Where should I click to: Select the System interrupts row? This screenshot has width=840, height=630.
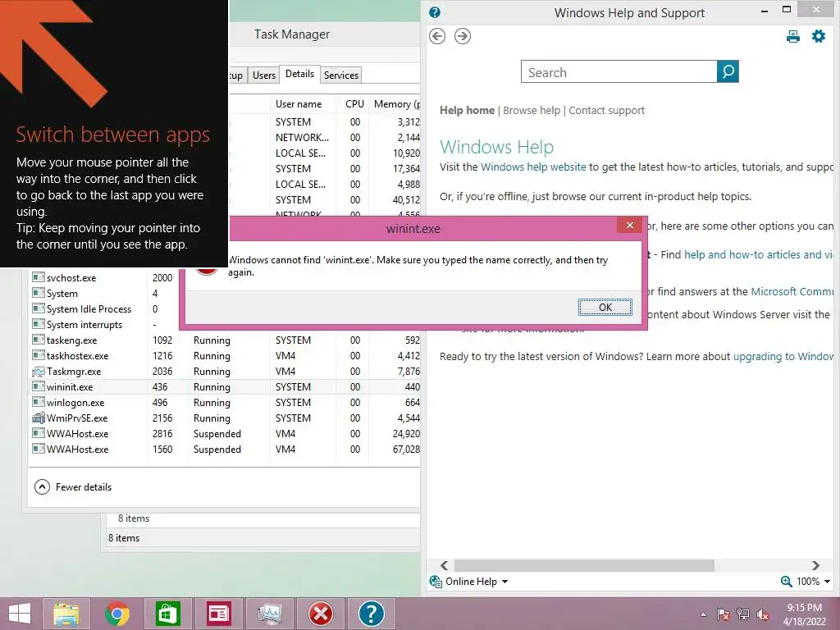pos(224,325)
